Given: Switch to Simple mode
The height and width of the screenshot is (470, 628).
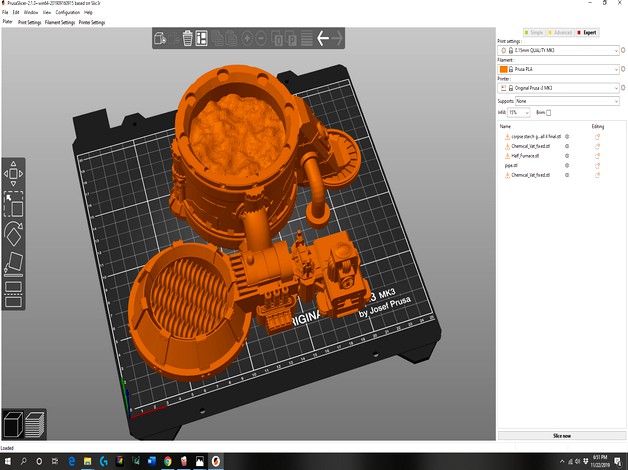Looking at the screenshot, I should coord(534,32).
